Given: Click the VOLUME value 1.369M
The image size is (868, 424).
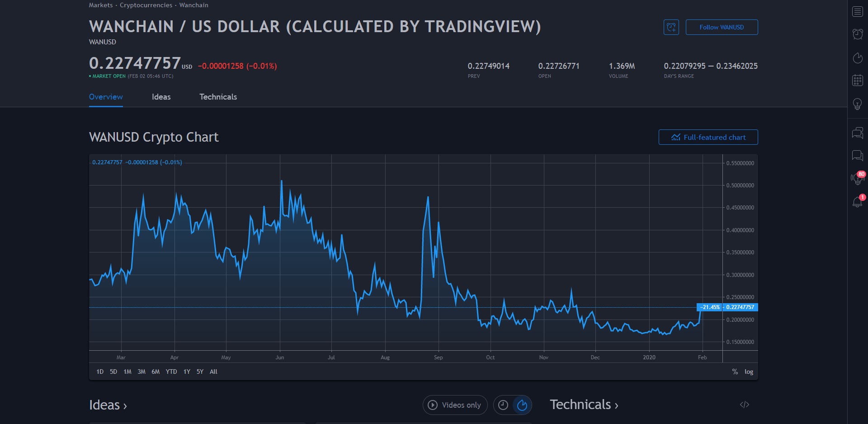Looking at the screenshot, I should tap(622, 66).
